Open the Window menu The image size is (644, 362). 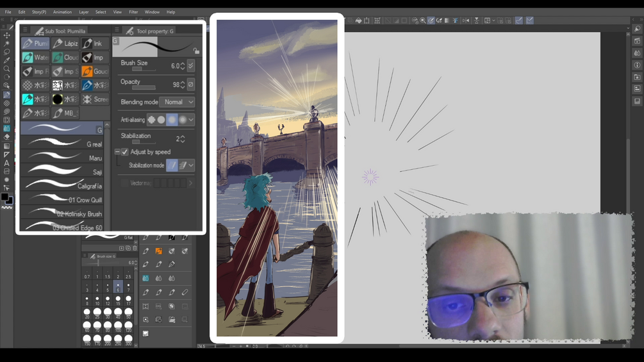(x=152, y=12)
